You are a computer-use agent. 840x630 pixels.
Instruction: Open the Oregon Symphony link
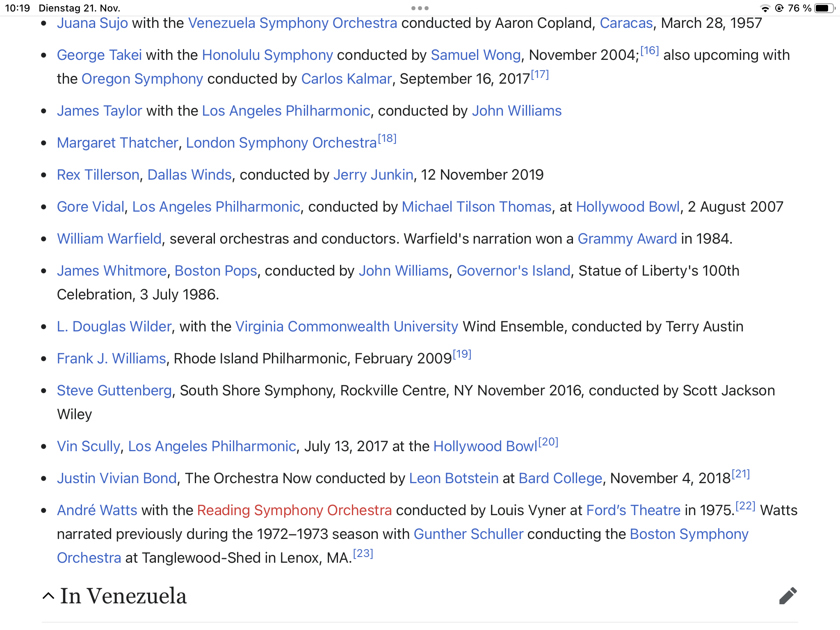tap(142, 79)
